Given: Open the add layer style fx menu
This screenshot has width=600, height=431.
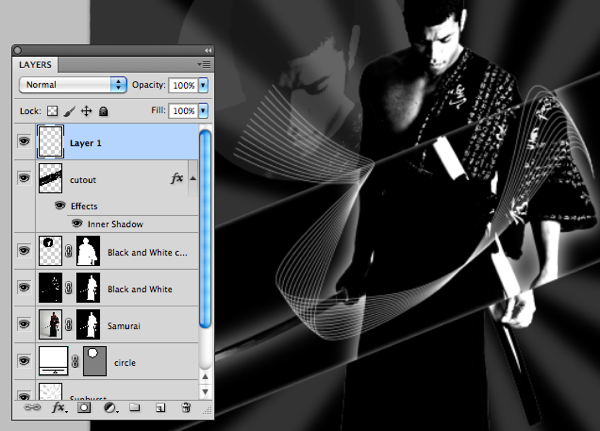Looking at the screenshot, I should pyautogui.click(x=59, y=408).
